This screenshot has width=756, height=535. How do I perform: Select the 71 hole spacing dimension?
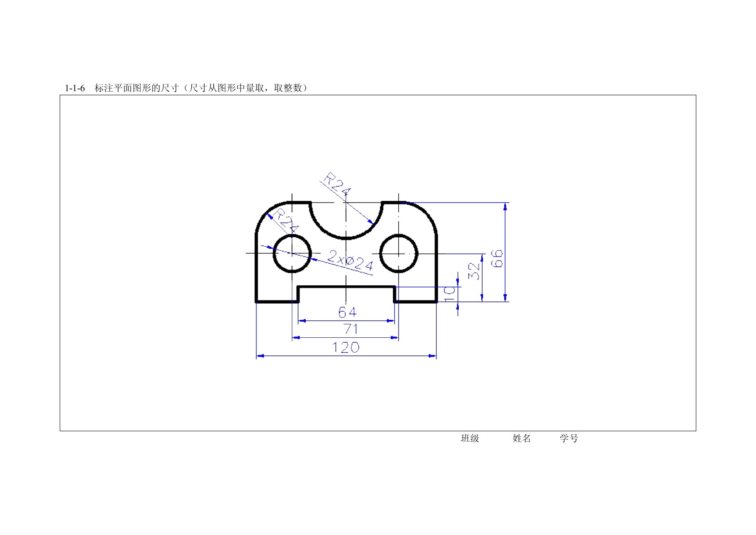(351, 329)
